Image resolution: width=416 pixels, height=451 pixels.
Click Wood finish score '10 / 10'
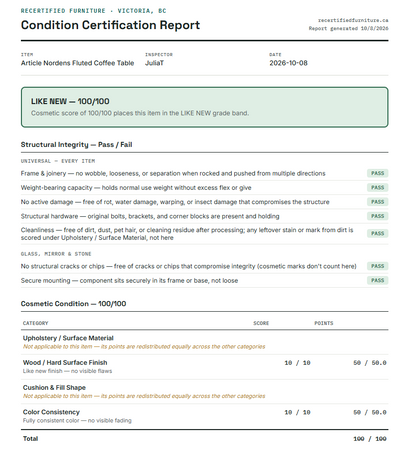tap(297, 363)
